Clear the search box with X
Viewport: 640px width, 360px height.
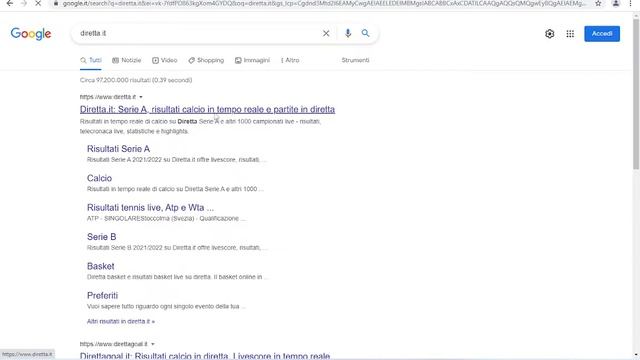point(326,33)
